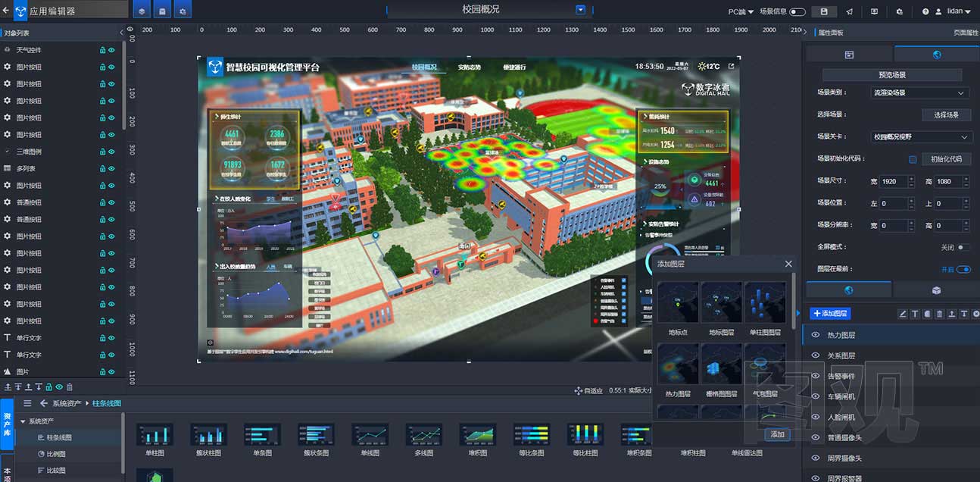Open the PC端 device dropdown
The image size is (980, 482).
741,11
